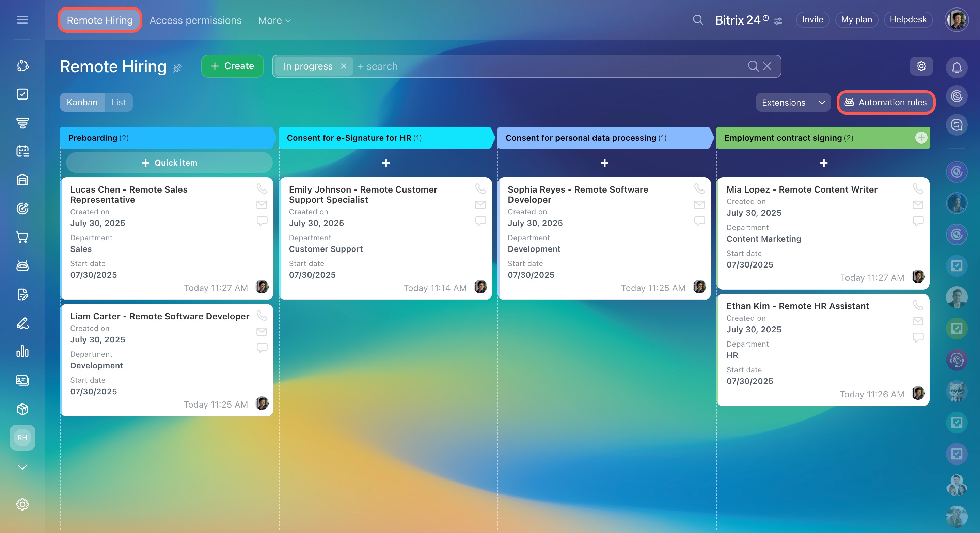This screenshot has width=980, height=533.
Task: Open the kanban settings gear
Action: 921,66
